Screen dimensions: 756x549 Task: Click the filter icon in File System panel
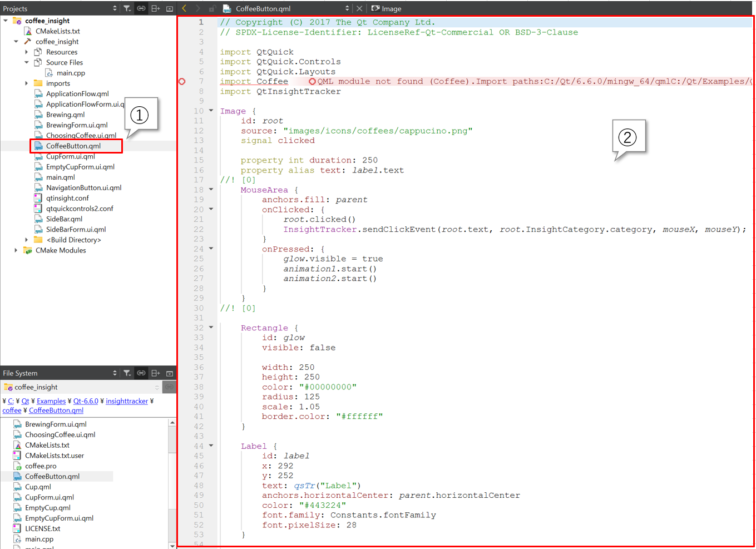(x=127, y=373)
